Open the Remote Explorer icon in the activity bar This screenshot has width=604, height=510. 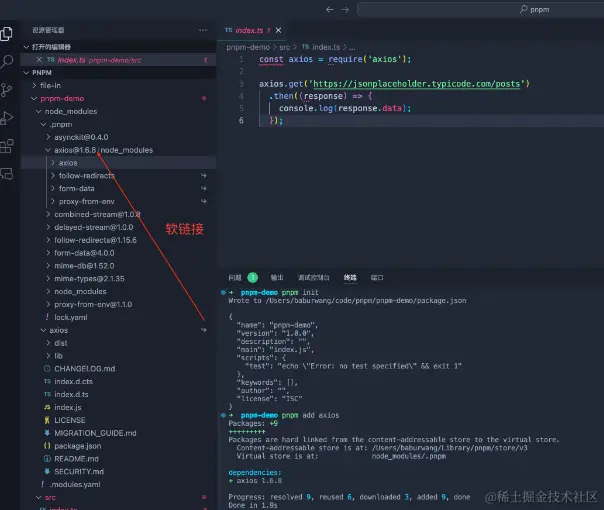(x=7, y=174)
